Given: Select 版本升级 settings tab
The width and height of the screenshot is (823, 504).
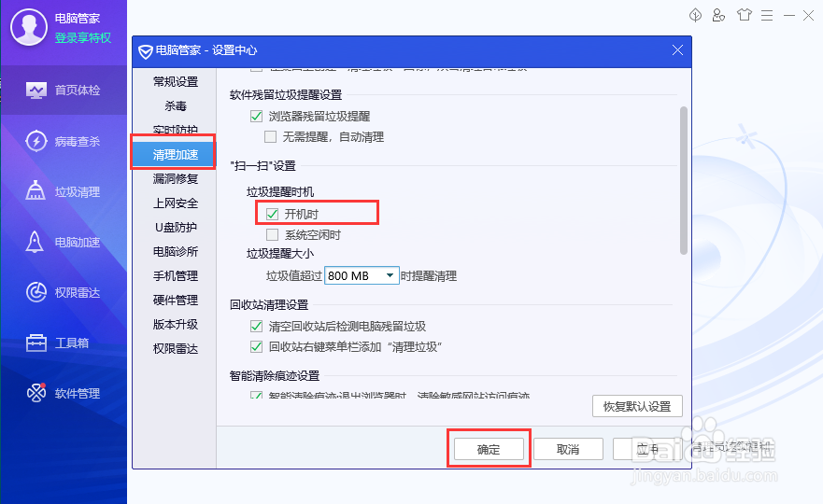Looking at the screenshot, I should point(176,324).
